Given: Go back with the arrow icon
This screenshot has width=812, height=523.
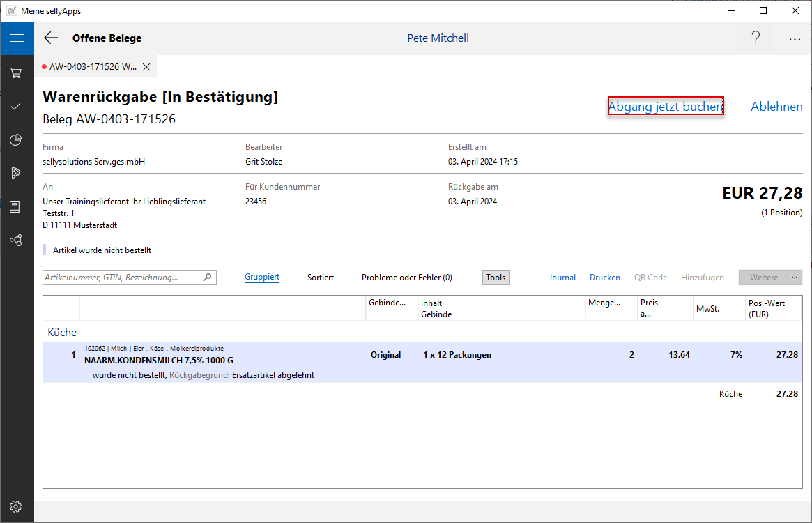Looking at the screenshot, I should (x=51, y=38).
